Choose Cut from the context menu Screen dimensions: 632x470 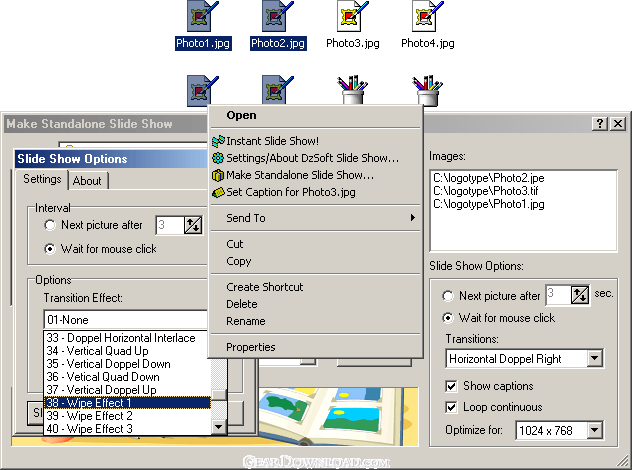click(316, 244)
